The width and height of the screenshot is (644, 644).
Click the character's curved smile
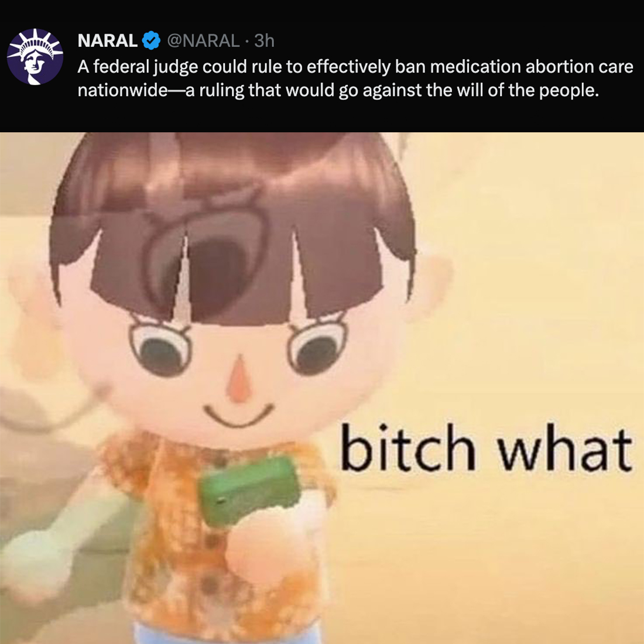pyautogui.click(x=239, y=416)
